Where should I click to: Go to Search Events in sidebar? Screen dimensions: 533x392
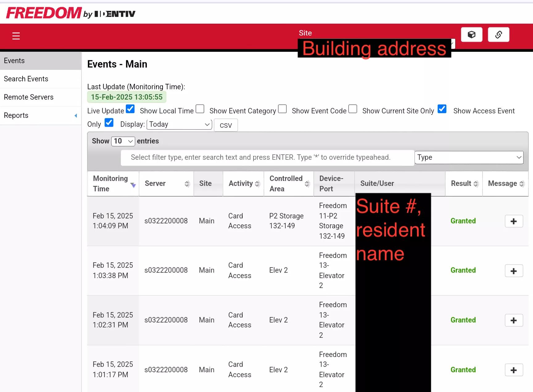pos(26,79)
